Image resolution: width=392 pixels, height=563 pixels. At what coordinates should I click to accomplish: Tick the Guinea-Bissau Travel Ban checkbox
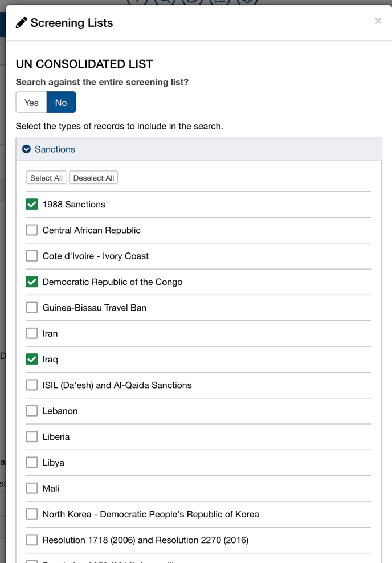32,308
